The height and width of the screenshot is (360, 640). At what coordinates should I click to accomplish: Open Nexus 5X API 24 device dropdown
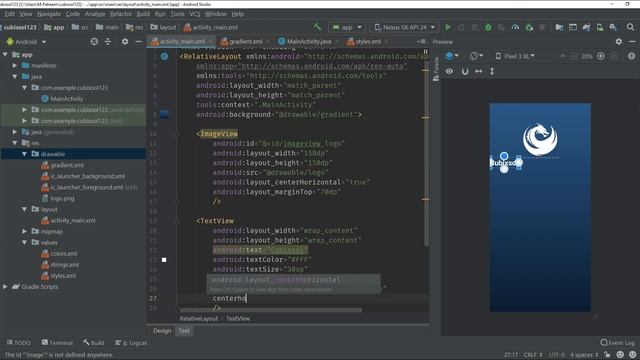(404, 27)
